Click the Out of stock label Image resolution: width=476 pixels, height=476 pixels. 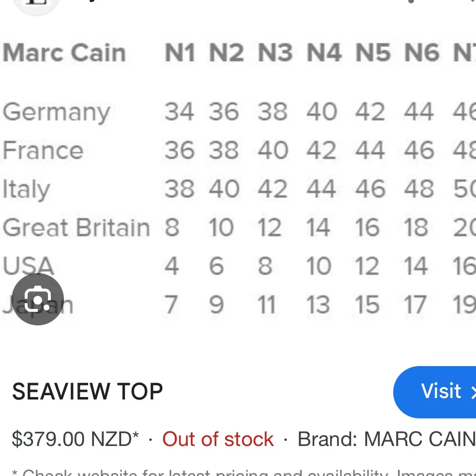(218, 439)
